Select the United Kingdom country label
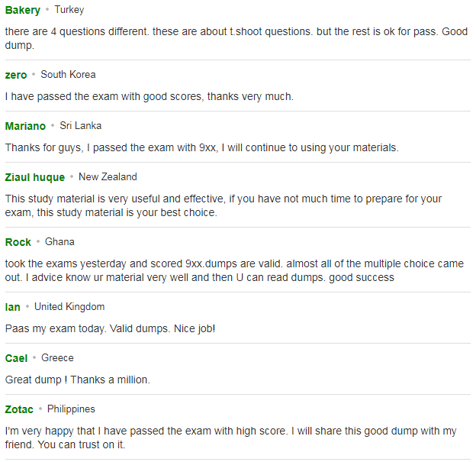The height and width of the screenshot is (462, 476). pyautogui.click(x=69, y=307)
